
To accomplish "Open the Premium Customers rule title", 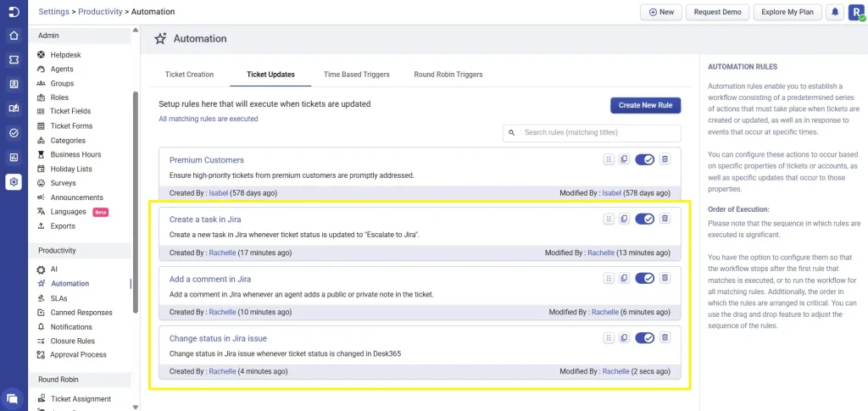I will tap(207, 160).
